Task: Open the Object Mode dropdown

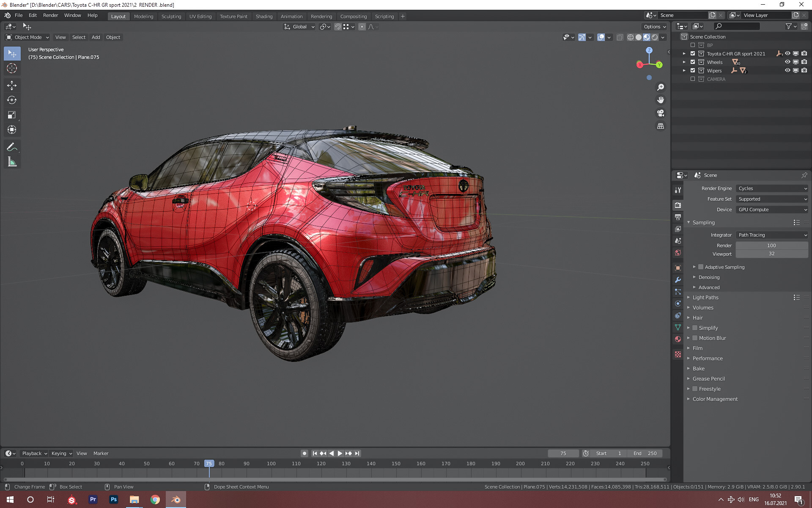Action: point(27,37)
